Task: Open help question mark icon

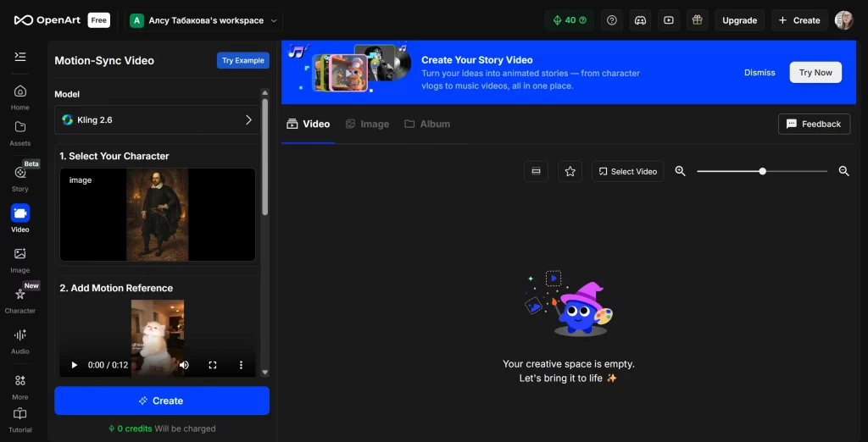Action: point(612,20)
